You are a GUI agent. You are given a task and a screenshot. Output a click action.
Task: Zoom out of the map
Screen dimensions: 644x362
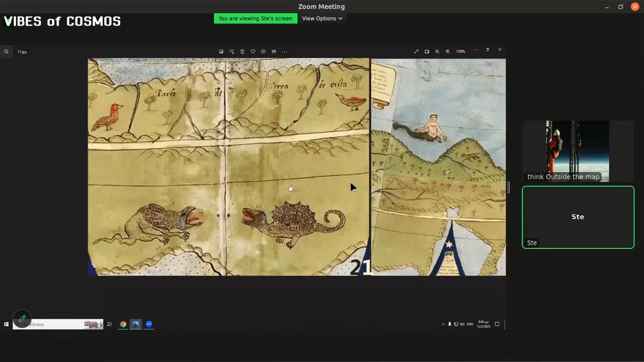[x=437, y=51]
